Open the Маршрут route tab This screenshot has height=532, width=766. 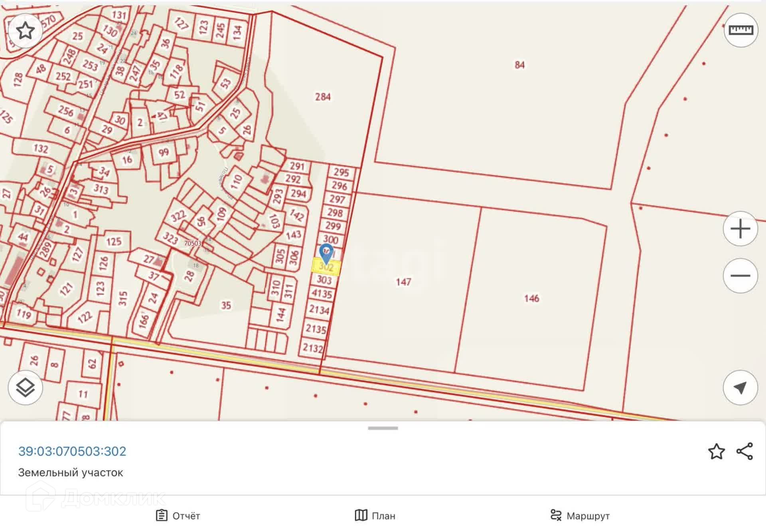point(580,516)
